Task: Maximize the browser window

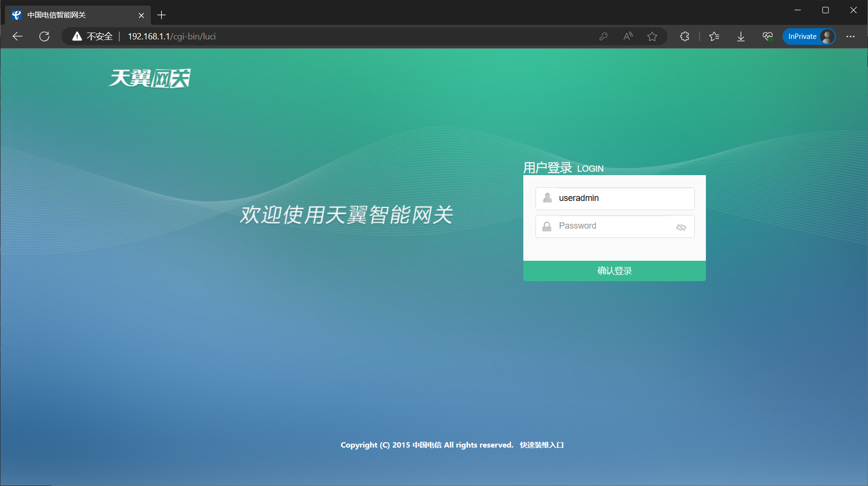Action: pyautogui.click(x=826, y=10)
